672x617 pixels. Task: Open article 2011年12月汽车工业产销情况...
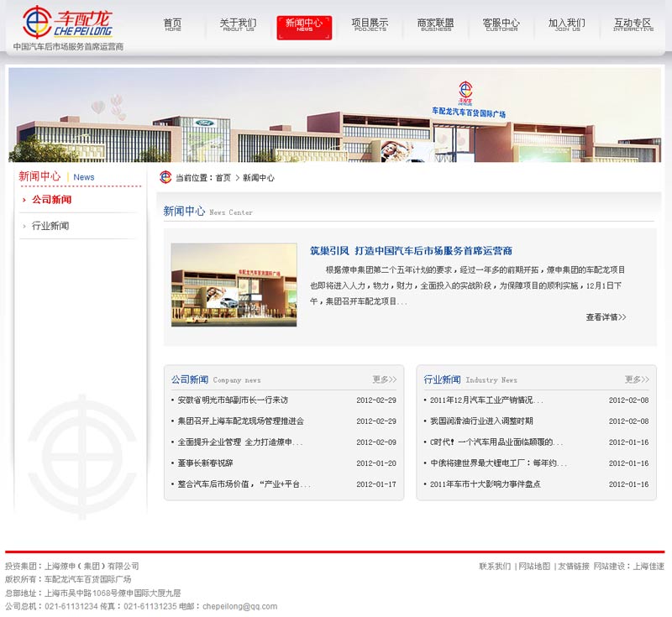pos(486,400)
